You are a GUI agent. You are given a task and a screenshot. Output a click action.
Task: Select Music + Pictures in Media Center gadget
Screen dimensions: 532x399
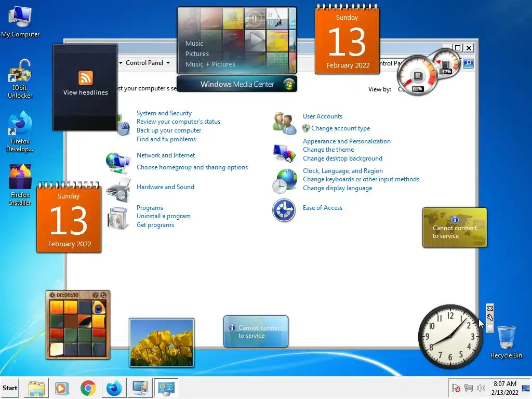210,64
